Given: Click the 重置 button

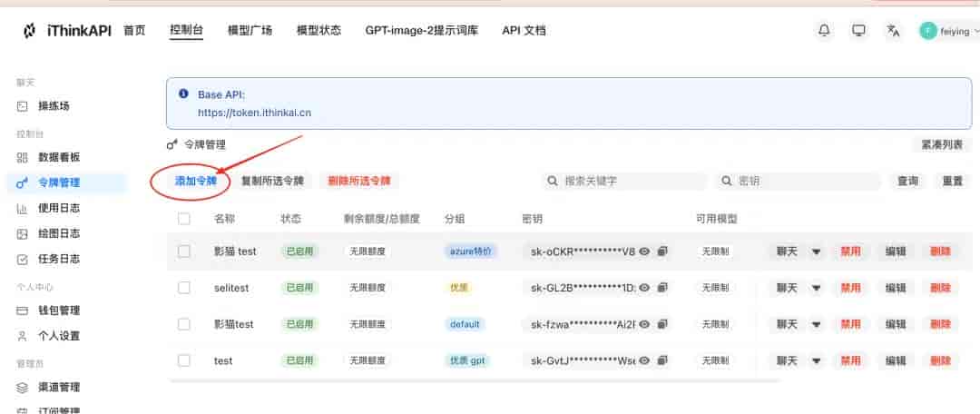Looking at the screenshot, I should tap(953, 182).
